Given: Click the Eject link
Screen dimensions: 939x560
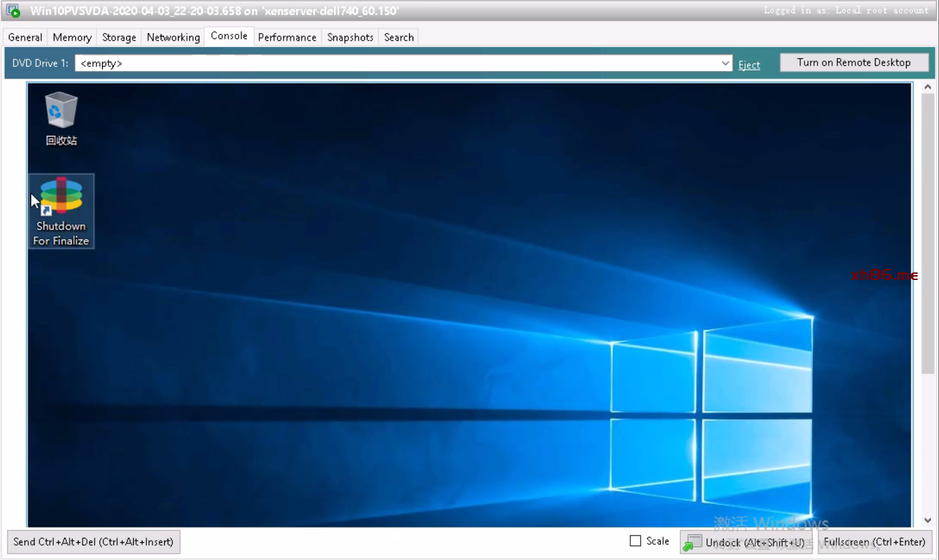Looking at the screenshot, I should click(749, 65).
